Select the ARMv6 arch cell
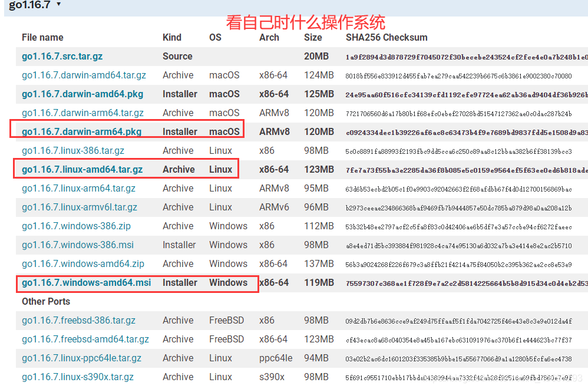 [274, 207]
